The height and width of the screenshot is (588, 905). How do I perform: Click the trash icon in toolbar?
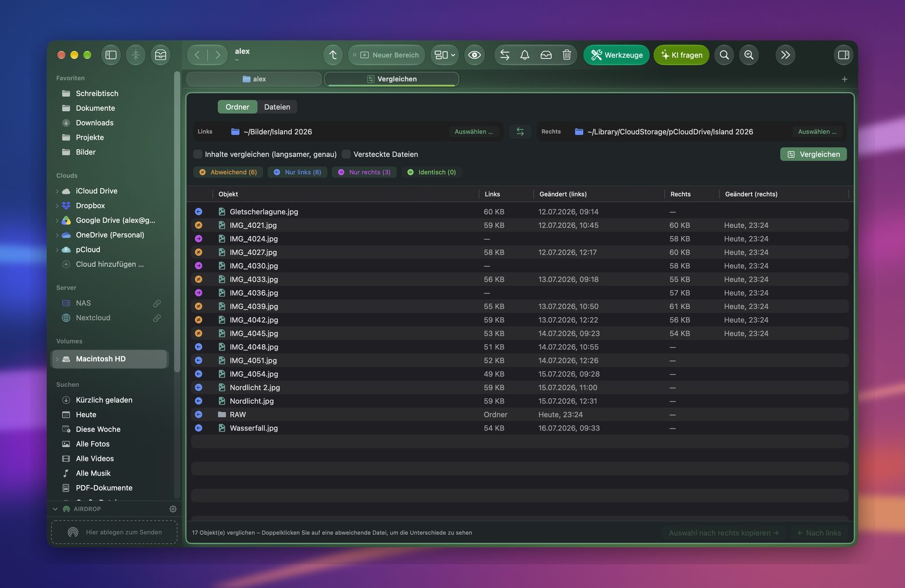click(567, 55)
